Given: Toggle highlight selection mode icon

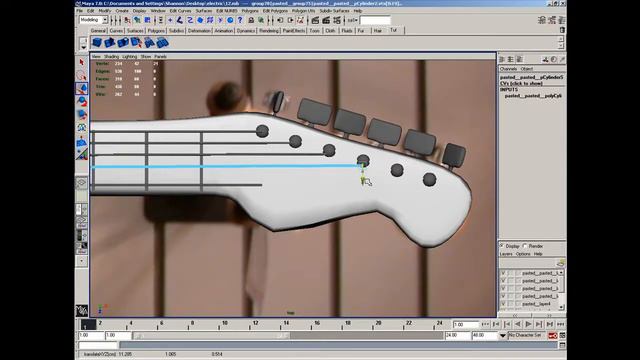Looking at the screenshot, I should point(261,20).
